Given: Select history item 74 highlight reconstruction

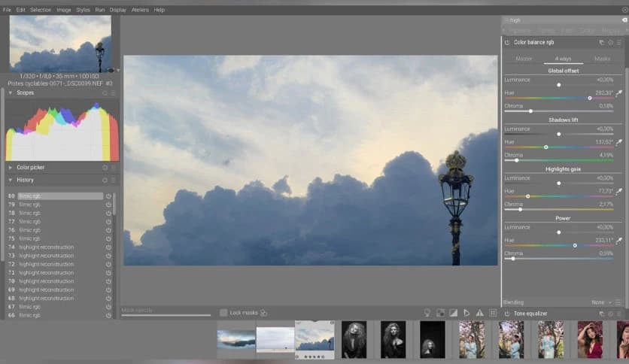Looking at the screenshot, I should (46, 247).
